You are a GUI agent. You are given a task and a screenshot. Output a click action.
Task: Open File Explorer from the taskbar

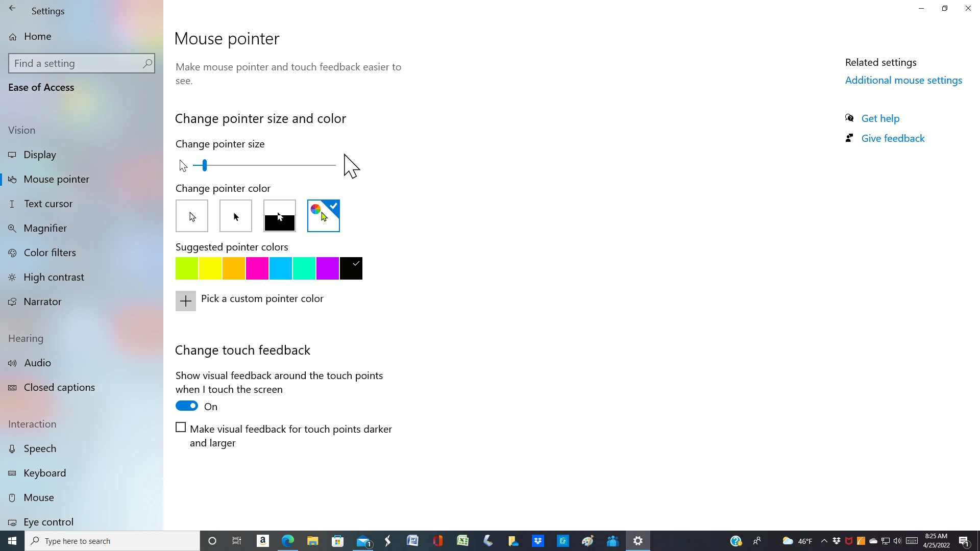312,541
